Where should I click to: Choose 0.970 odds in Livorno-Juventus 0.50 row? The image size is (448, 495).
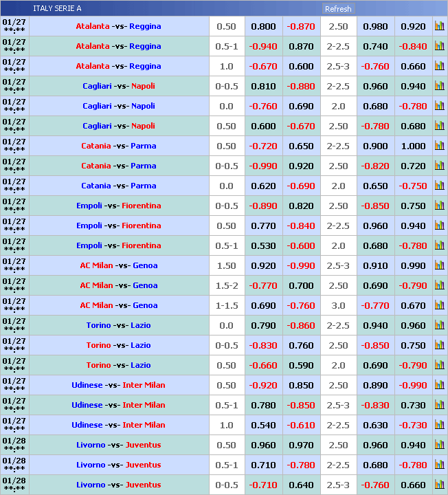point(301,445)
